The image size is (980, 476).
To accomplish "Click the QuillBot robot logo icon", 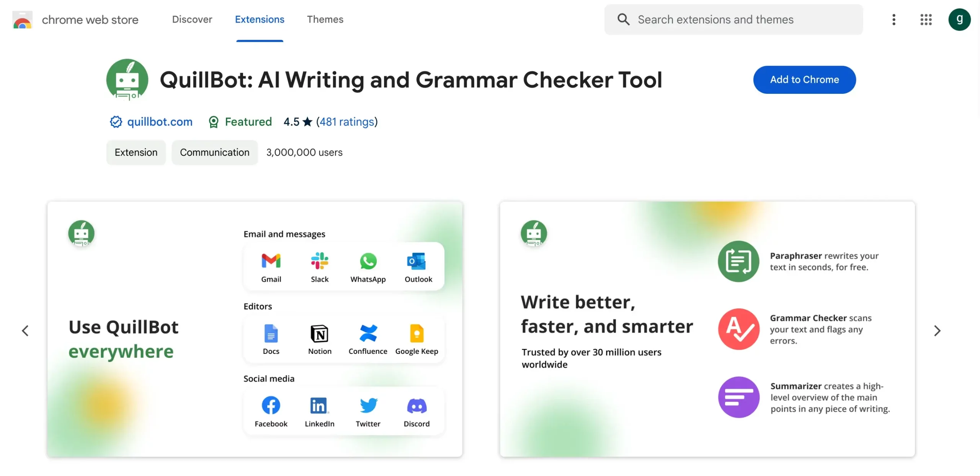I will click(x=127, y=79).
